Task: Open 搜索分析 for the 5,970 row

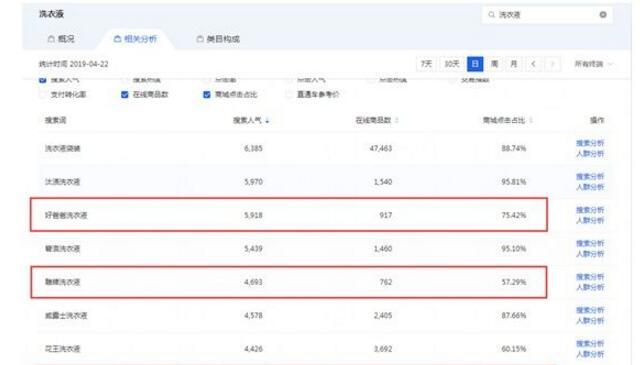Action: pyautogui.click(x=590, y=177)
